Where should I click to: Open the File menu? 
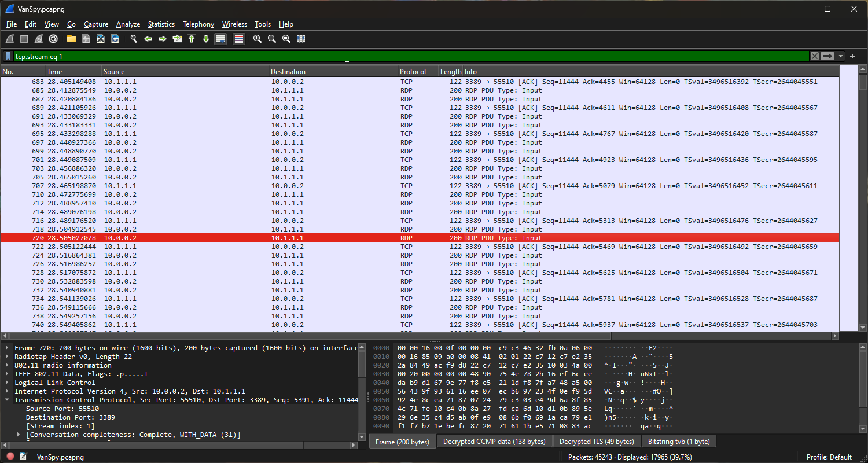pos(12,24)
